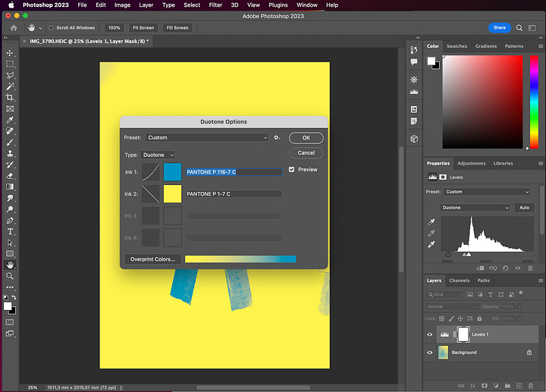Select the Smudge tool
Image resolution: width=546 pixels, height=392 pixels.
pyautogui.click(x=10, y=198)
